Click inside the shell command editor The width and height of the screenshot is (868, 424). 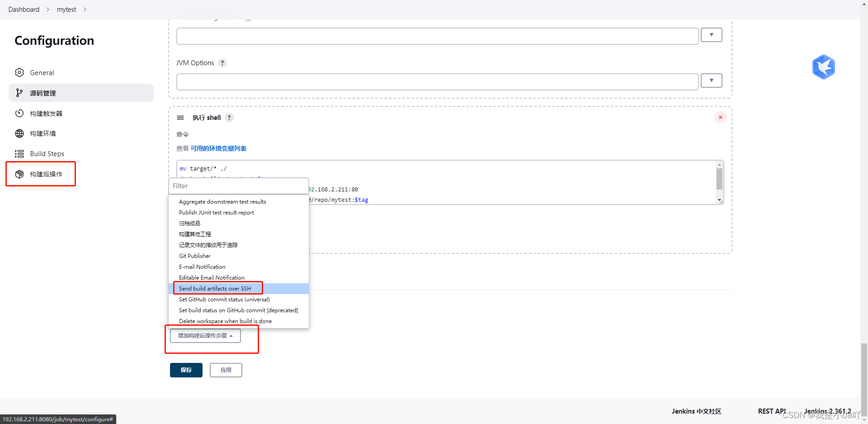click(x=446, y=182)
